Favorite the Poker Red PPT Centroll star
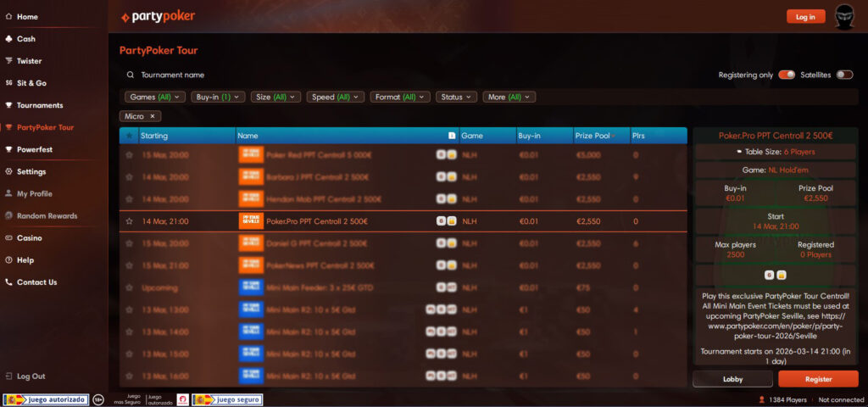868x407 pixels. [130, 155]
